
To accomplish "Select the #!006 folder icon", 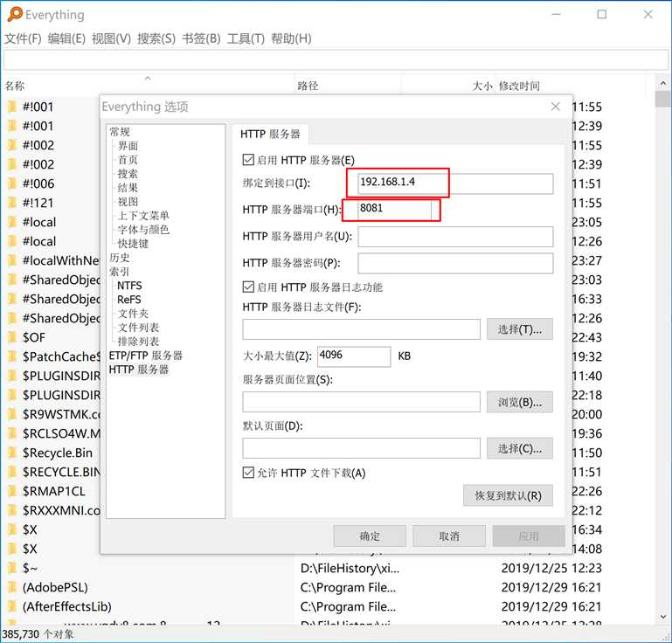I will coord(12,183).
